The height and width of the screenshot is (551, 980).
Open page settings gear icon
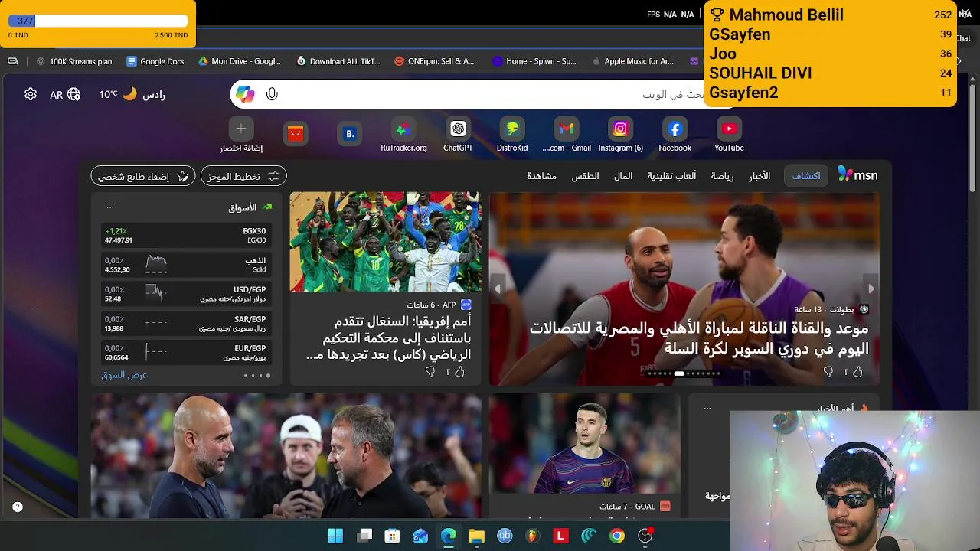click(31, 94)
